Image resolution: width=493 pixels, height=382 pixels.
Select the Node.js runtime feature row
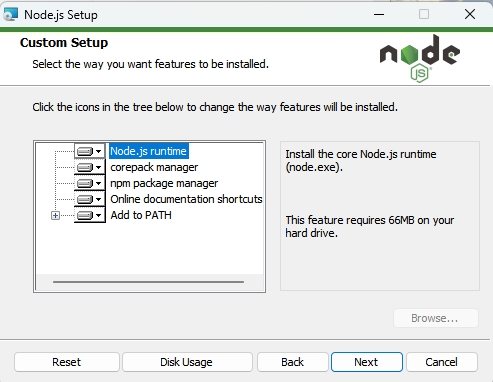click(x=148, y=151)
